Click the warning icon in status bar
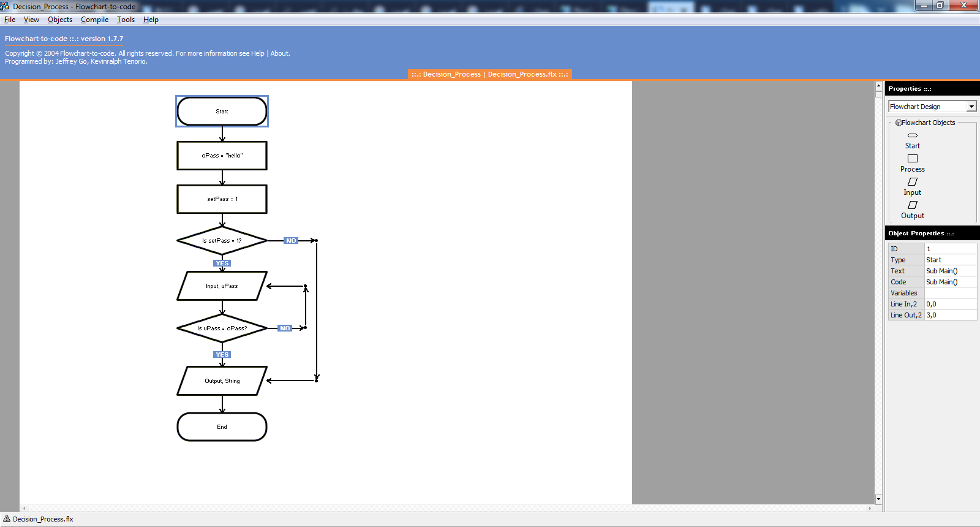 [x=7, y=519]
